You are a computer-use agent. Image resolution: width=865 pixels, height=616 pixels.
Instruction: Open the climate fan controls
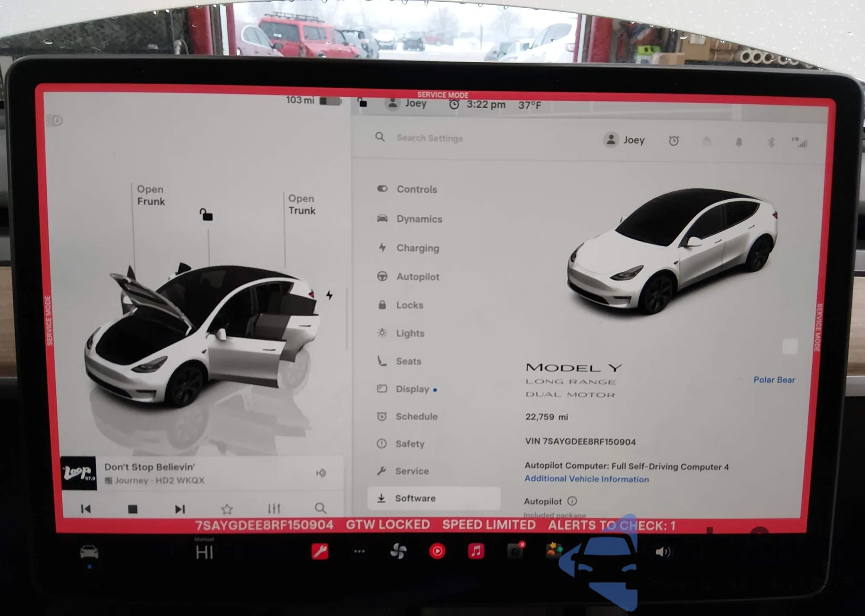pyautogui.click(x=398, y=551)
